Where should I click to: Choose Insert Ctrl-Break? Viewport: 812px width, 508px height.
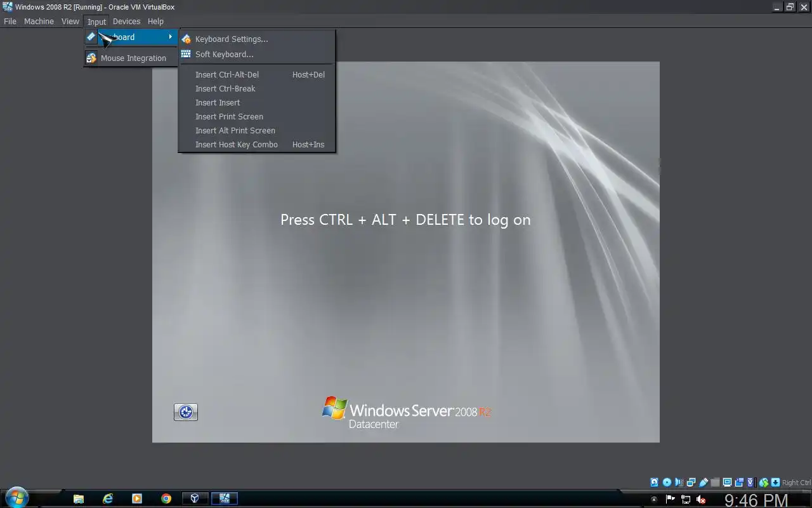pyautogui.click(x=257, y=88)
